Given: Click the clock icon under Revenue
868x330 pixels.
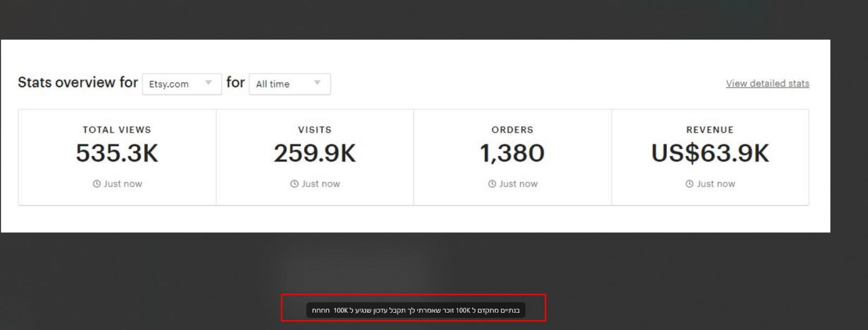Looking at the screenshot, I should click(690, 184).
